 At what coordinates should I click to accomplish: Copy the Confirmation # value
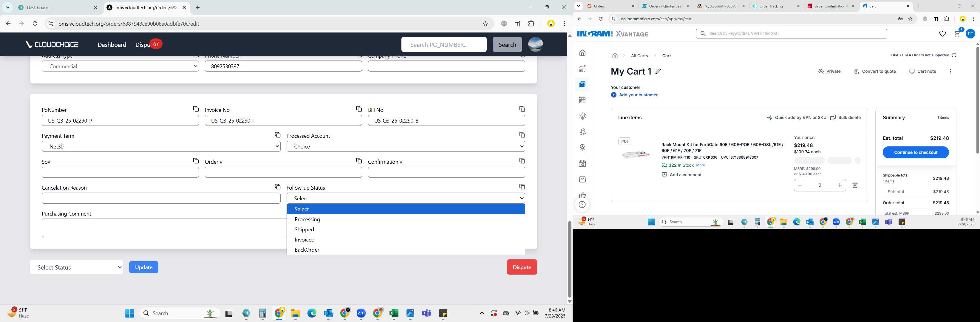(x=522, y=161)
